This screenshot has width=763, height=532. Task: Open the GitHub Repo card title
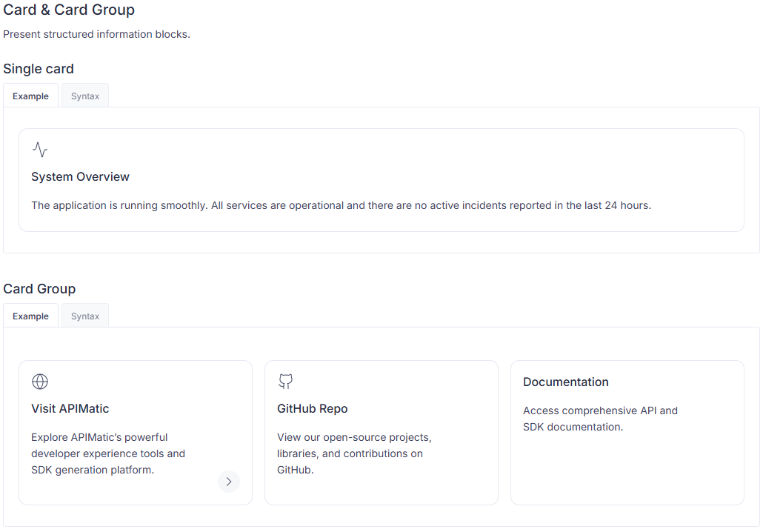(x=312, y=409)
